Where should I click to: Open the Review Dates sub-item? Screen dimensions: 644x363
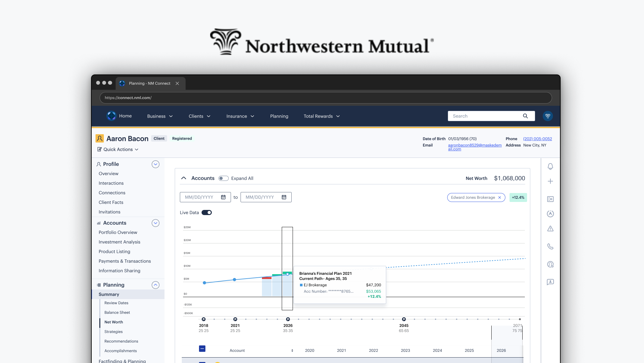(116, 303)
